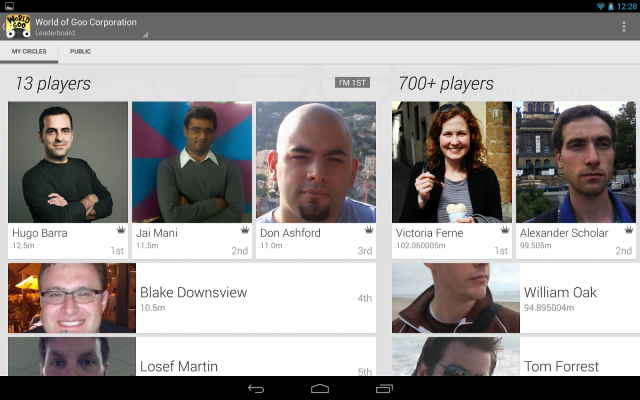This screenshot has height=400, width=640.
Task: Select Alexander Scholar's profile photo
Action: point(577,161)
